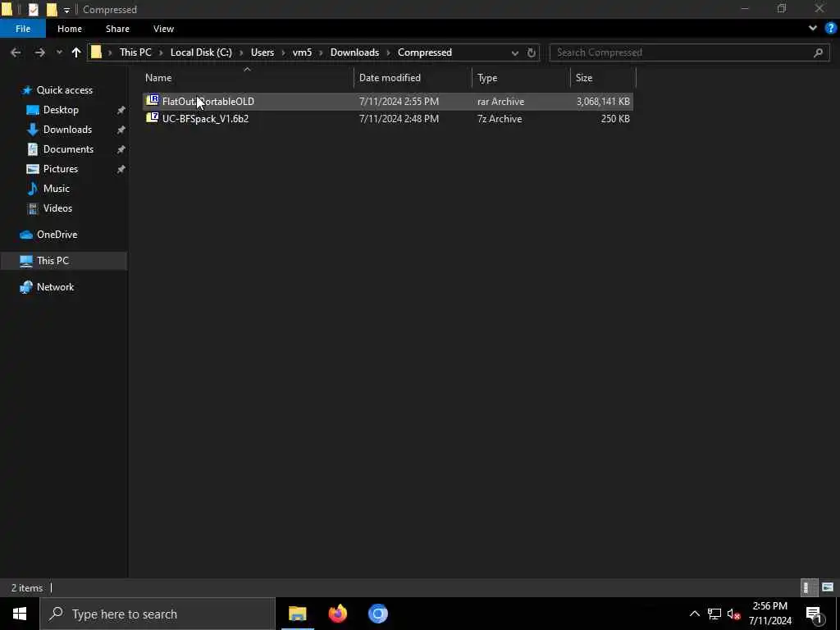
Task: Open Pictures in the navigation pane
Action: pyautogui.click(x=61, y=169)
